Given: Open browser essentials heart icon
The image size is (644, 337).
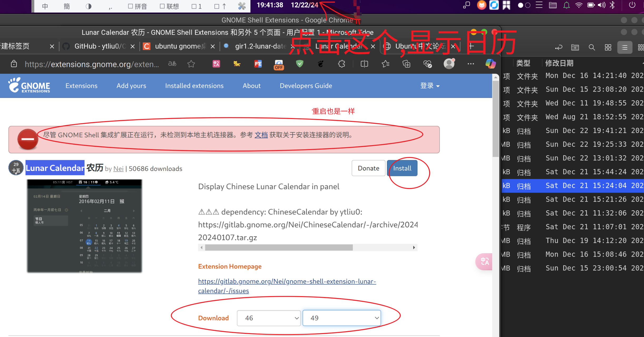Looking at the screenshot, I should [427, 64].
